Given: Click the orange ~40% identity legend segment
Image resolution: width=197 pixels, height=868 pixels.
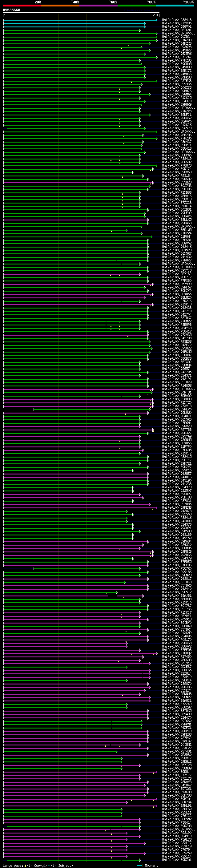Looking at the screenshot, I should 60,6.
